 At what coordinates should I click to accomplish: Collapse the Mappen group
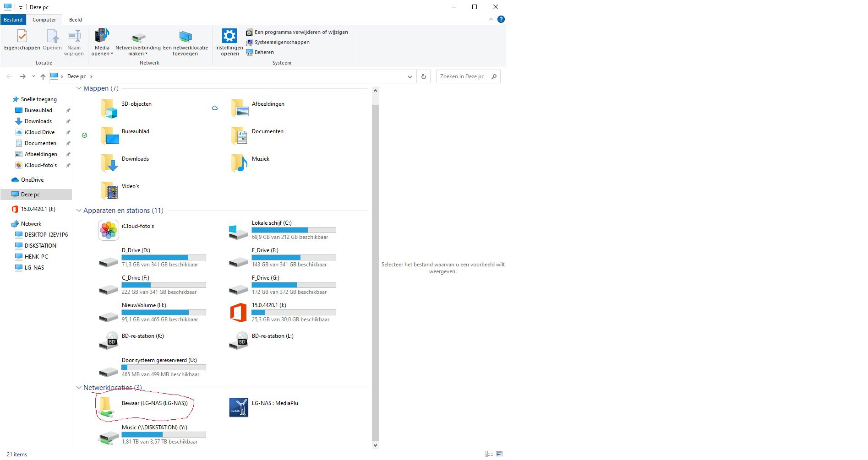click(79, 88)
